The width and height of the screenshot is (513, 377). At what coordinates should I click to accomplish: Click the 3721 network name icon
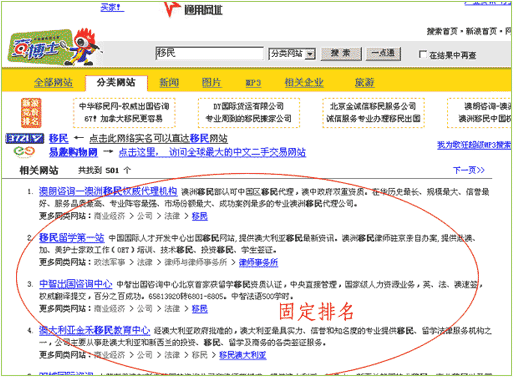(x=25, y=138)
